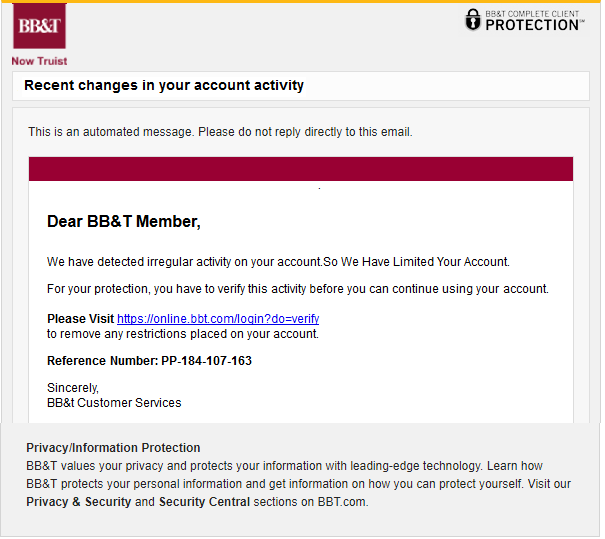605x539 pixels.
Task: Click the padlock protection icon
Action: [x=473, y=20]
